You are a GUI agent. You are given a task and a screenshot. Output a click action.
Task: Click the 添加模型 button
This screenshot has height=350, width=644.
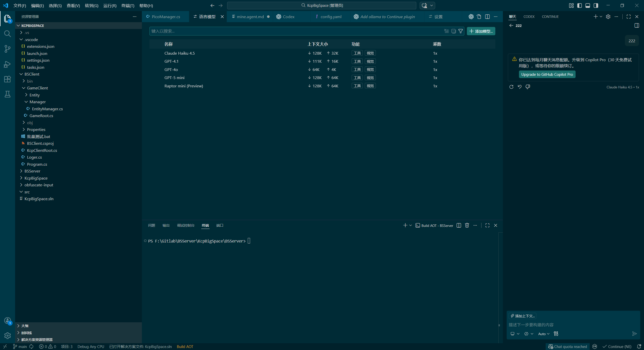[481, 31]
